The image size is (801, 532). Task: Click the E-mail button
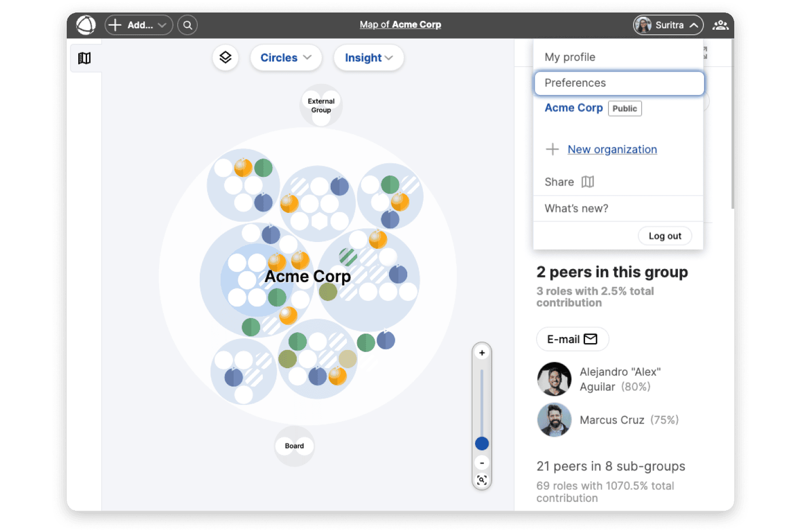click(572, 340)
